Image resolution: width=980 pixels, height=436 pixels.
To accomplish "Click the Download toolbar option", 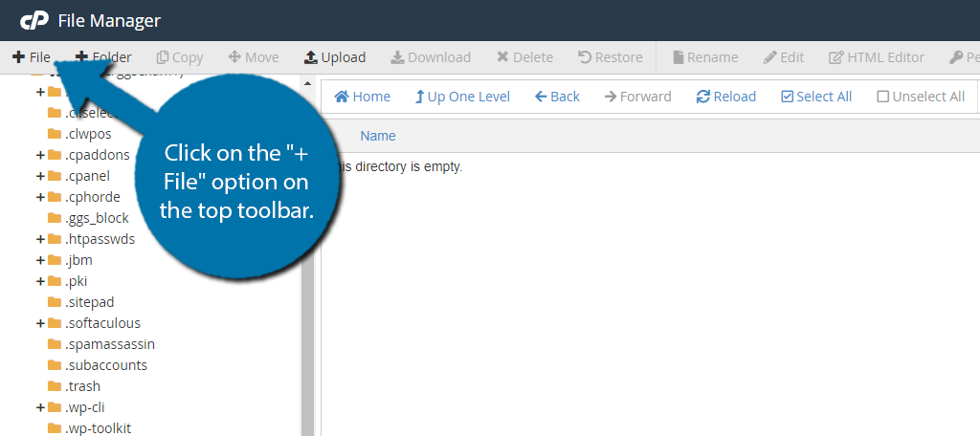I will coord(431,57).
